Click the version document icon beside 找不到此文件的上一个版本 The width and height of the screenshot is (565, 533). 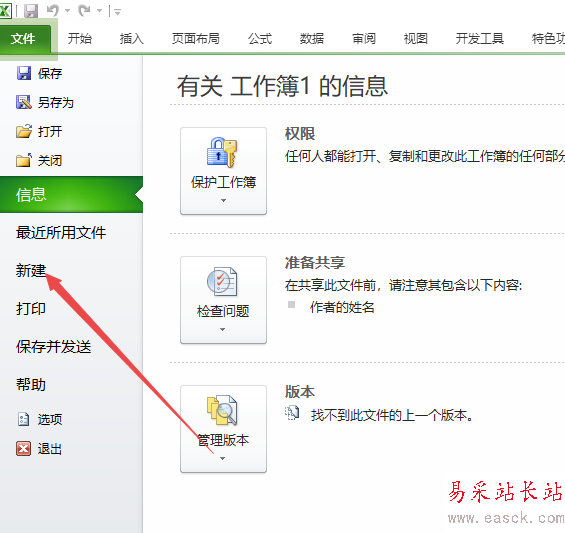click(292, 413)
